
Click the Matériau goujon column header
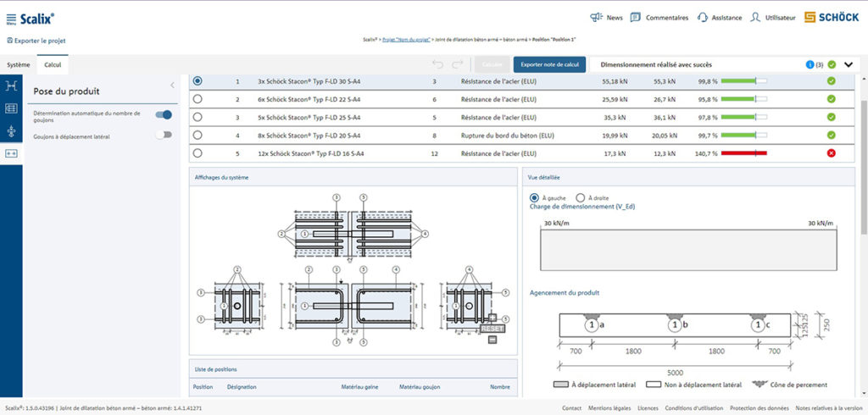420,387
